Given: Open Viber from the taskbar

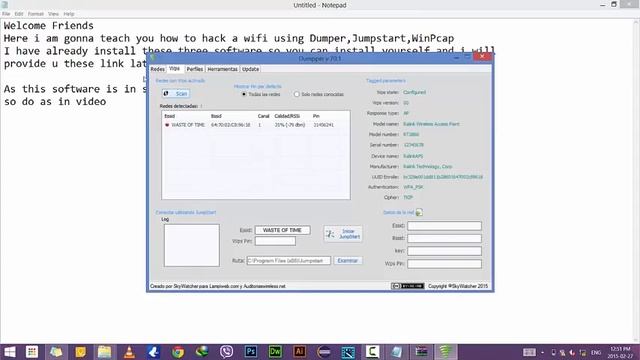Looking at the screenshot, I should tap(226, 352).
